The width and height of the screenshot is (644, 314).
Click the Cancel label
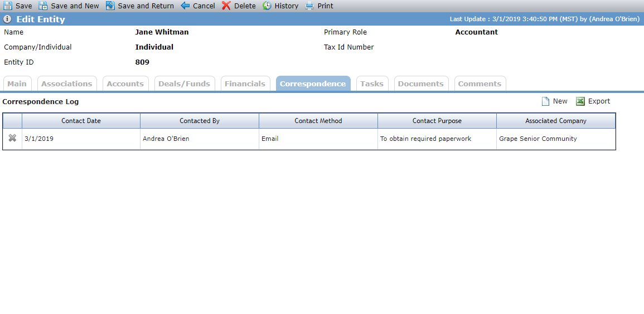click(204, 6)
